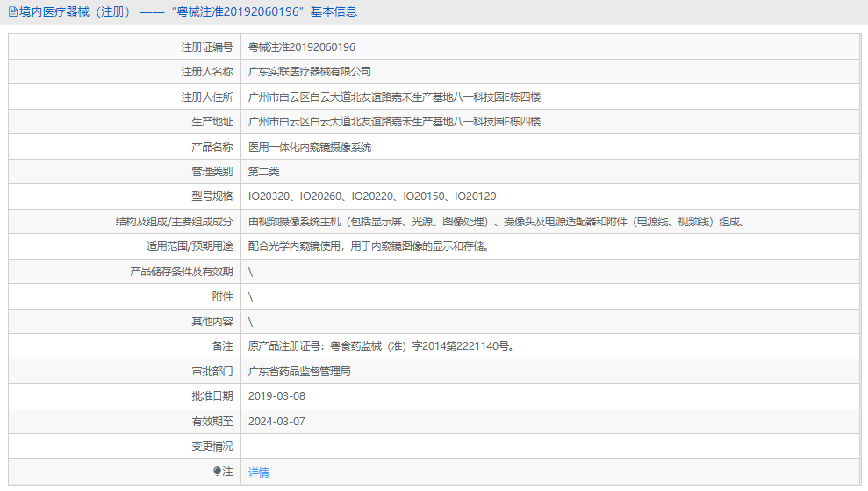Viewport: 868px width, 491px height.
Task: Click the 结构及组成/主要组成成分 label
Action: click(174, 221)
